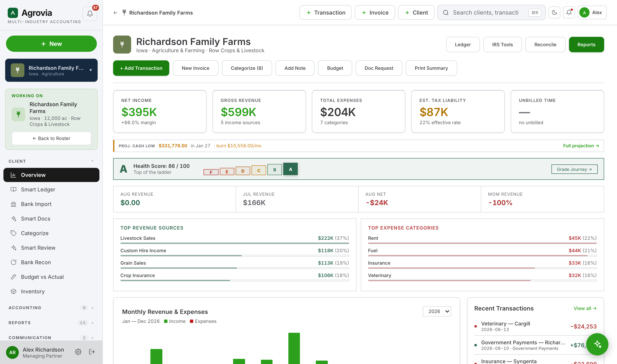This screenshot has width=617, height=364.
Task: Open sidebar notifications bell with 67 badge
Action: coord(90,13)
